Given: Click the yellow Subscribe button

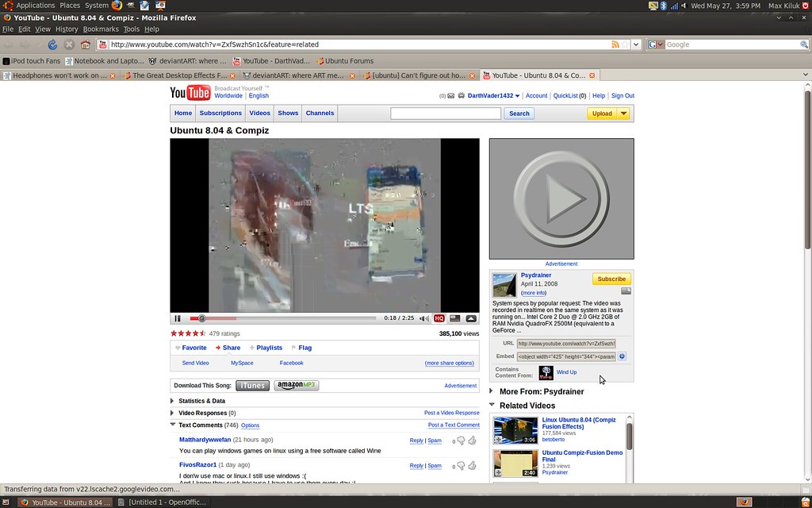Looking at the screenshot, I should (611, 279).
